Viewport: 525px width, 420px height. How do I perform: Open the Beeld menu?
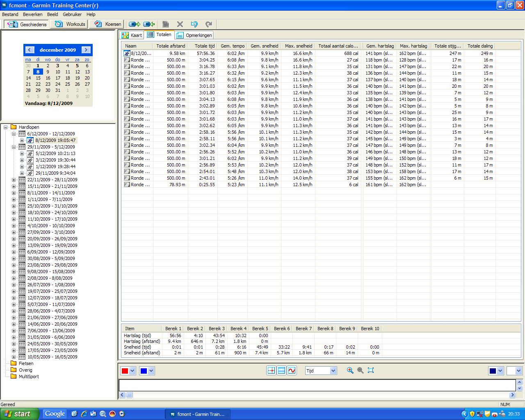tap(52, 14)
